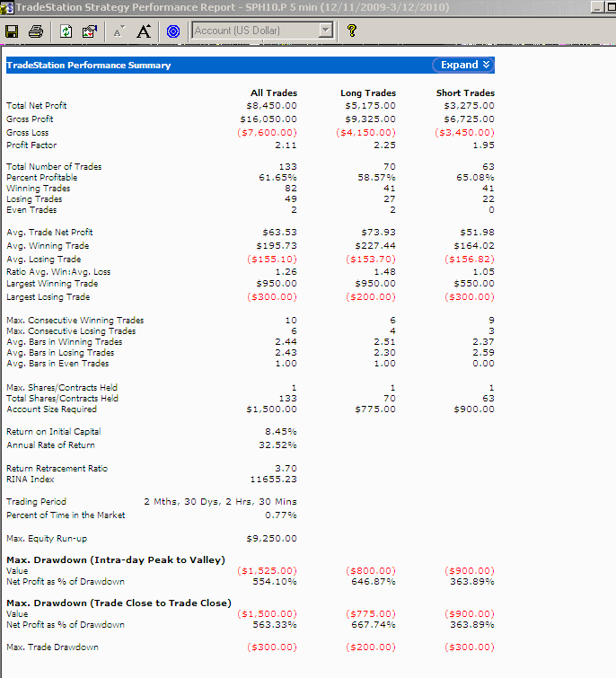The image size is (616, 678).
Task: Click long trades Largest Winning Trade $950.00
Action: coord(375,284)
